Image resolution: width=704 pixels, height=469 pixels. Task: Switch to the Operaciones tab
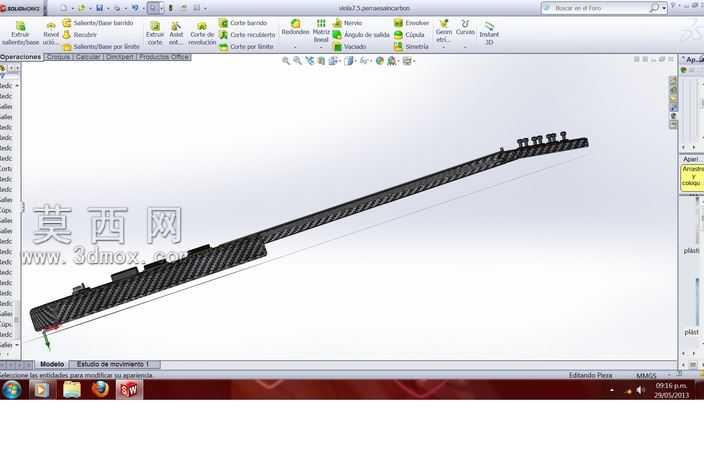point(21,57)
